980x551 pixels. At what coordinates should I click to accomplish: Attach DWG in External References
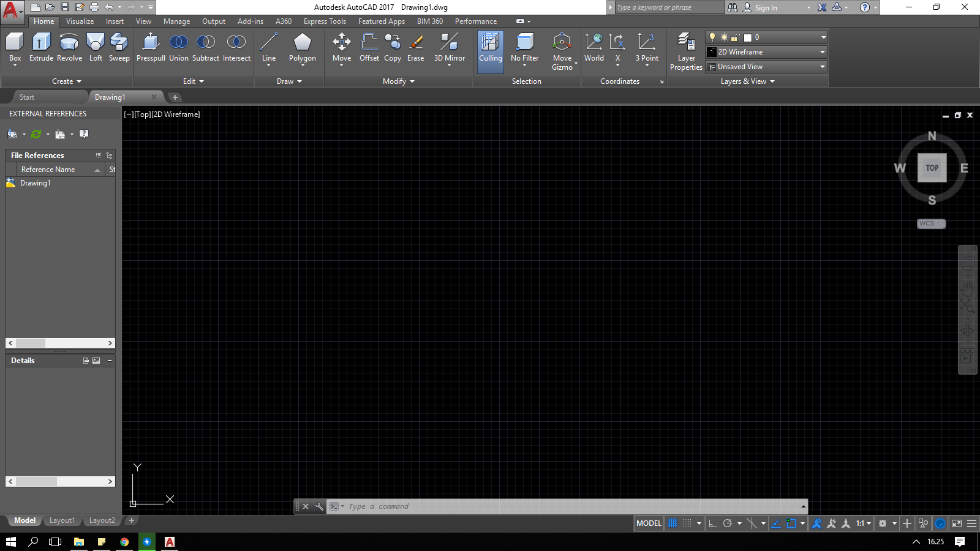[12, 134]
